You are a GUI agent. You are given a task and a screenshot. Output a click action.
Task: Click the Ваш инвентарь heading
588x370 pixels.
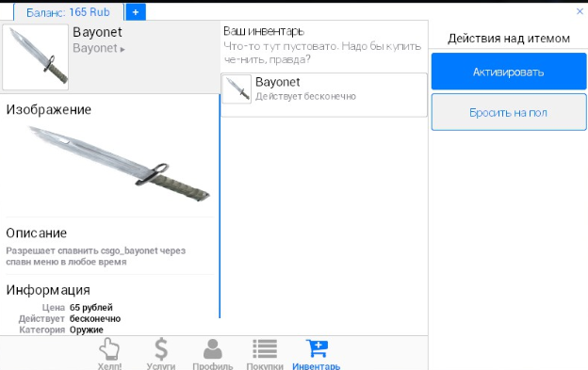pyautogui.click(x=264, y=31)
